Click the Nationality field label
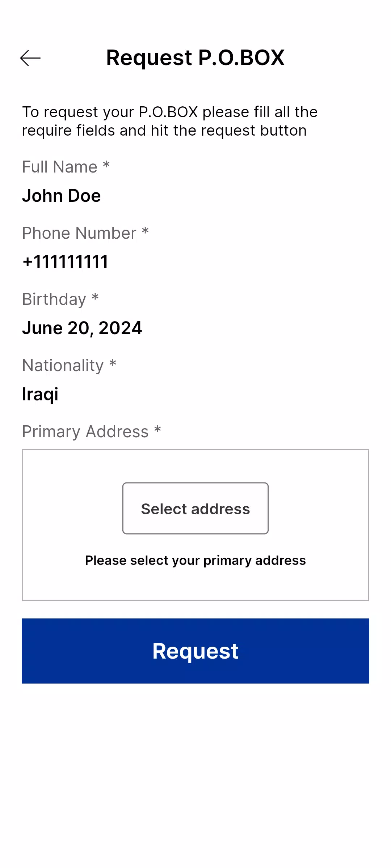This screenshot has height=868, width=391. tap(63, 366)
